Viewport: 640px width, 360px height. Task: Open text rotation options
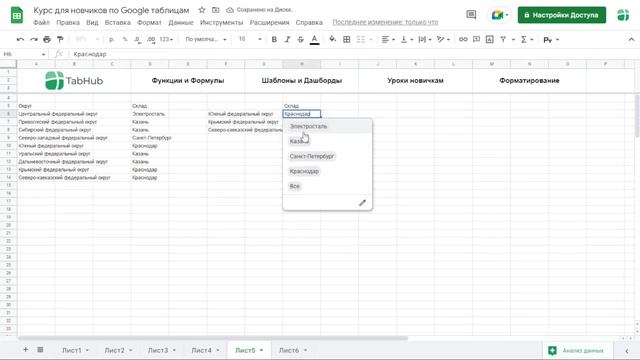coord(443,40)
